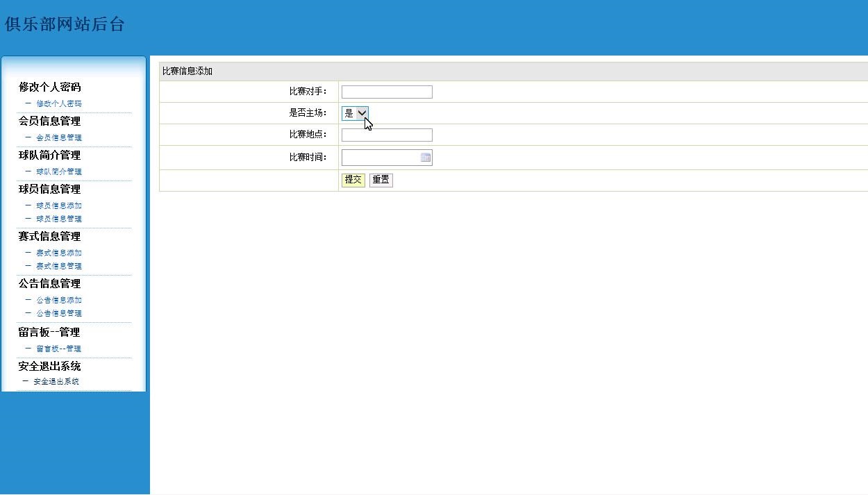
Task: Select the 赛式信息管理 menu heading
Action: [49, 236]
